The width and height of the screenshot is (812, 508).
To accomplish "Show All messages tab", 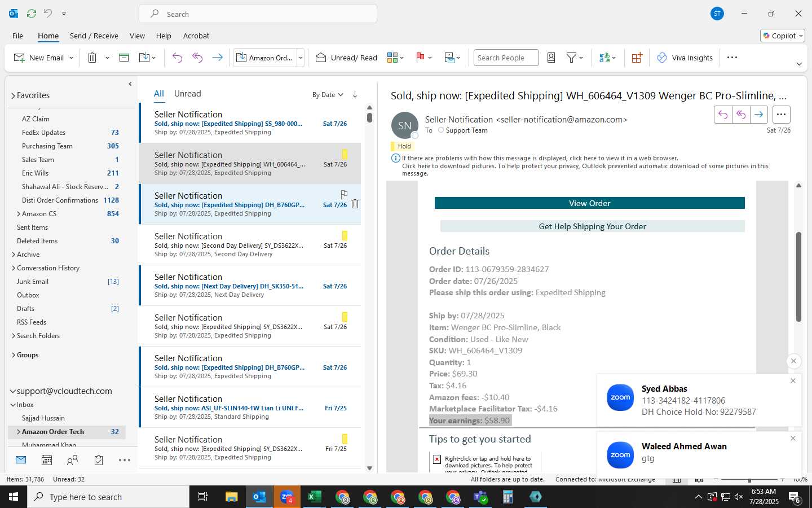I will pyautogui.click(x=159, y=94).
